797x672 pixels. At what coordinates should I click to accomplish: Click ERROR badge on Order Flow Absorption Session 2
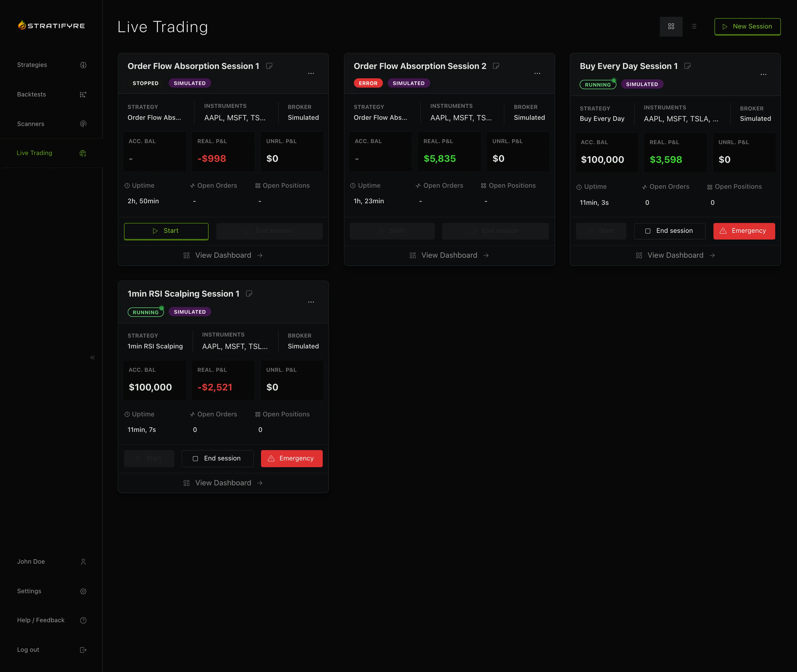(x=368, y=83)
